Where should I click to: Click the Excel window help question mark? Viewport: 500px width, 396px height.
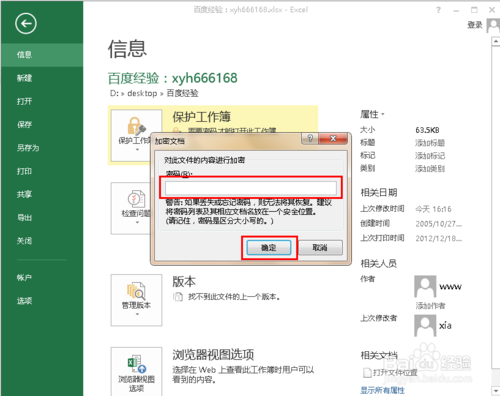point(438,10)
